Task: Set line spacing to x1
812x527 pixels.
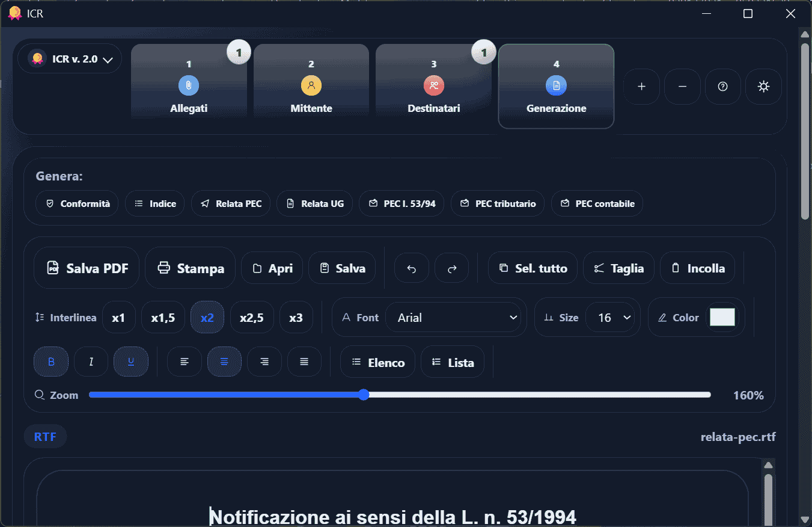Action: click(x=118, y=318)
